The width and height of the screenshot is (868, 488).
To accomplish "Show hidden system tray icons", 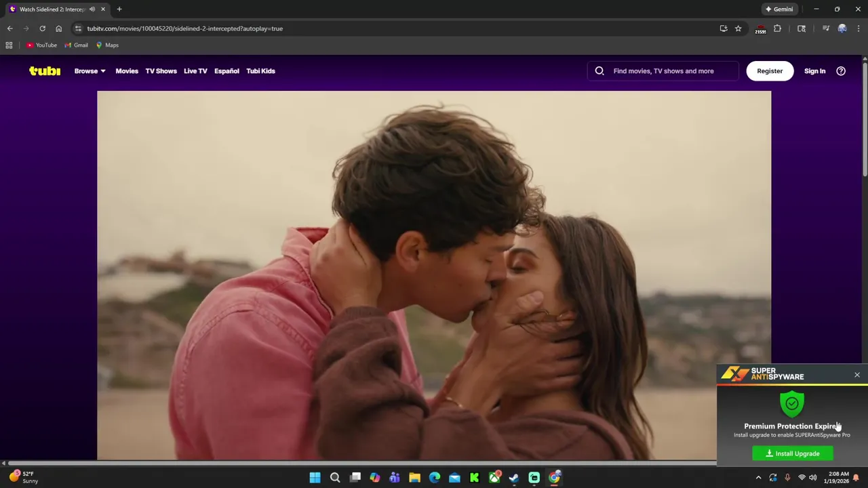I will coord(758,478).
